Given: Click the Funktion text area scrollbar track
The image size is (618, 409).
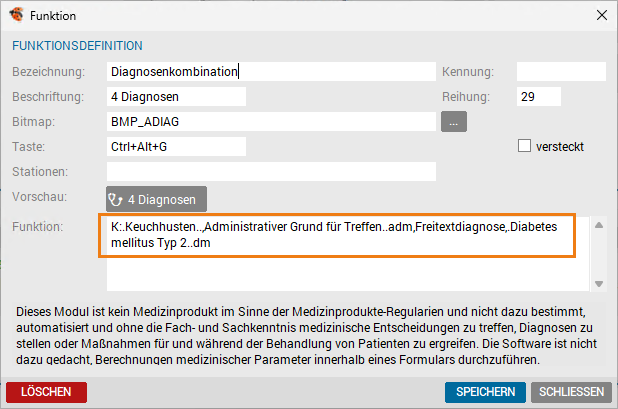Looking at the screenshot, I should point(598,255).
